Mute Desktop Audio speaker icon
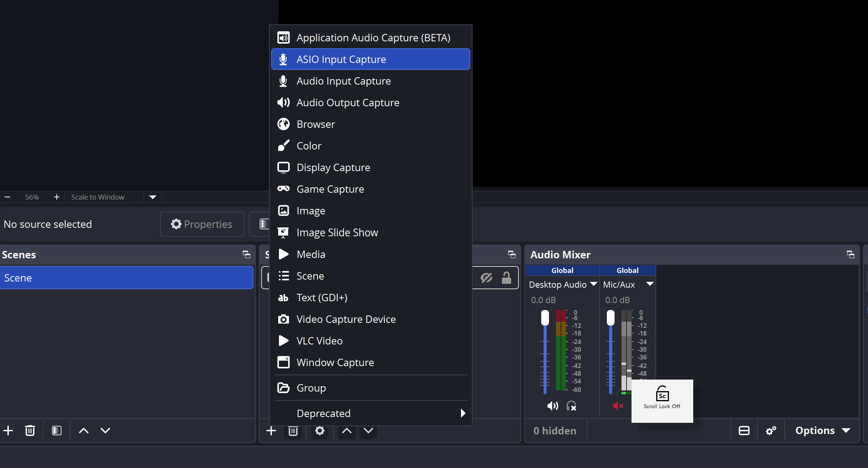This screenshot has width=868, height=468. [553, 406]
